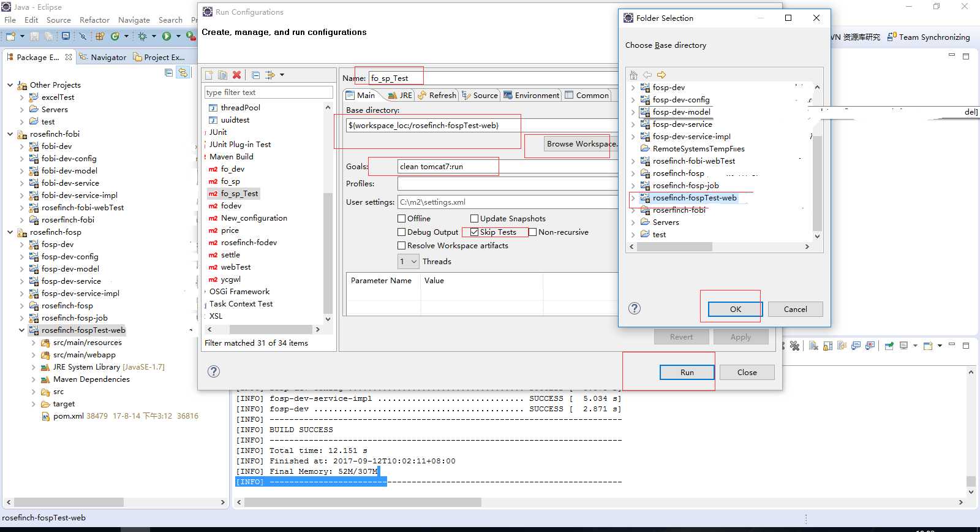Click the green Run icon in Eclipse toolbar
The image size is (980, 532).
tap(167, 37)
